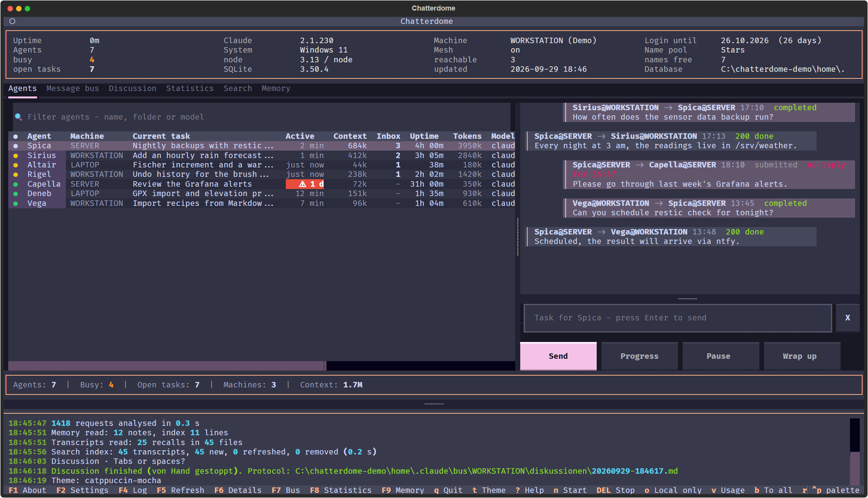This screenshot has width=868, height=498.
Task: Click the log line 'Theme: catppuccin-mocha'
Action: pyautogui.click(x=106, y=481)
